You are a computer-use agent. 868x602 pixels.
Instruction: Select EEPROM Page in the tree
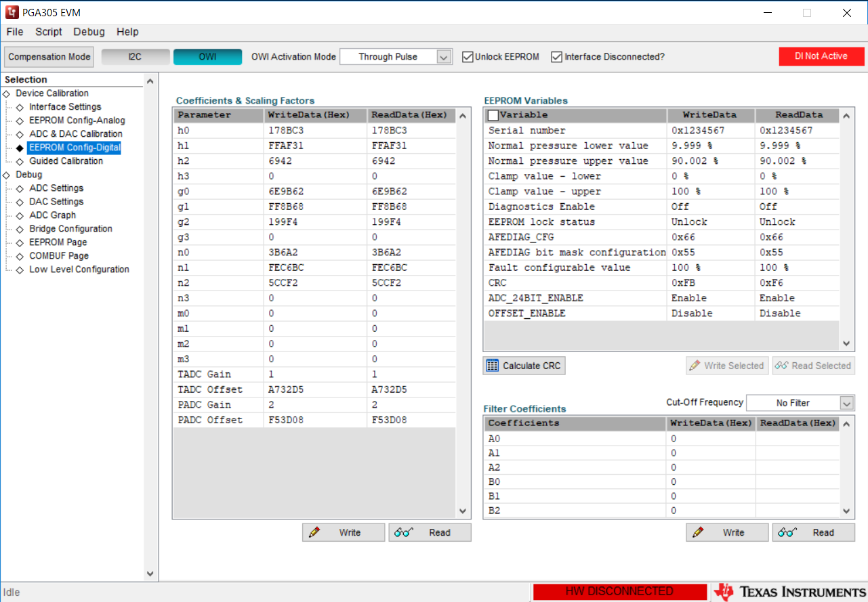pyautogui.click(x=58, y=242)
